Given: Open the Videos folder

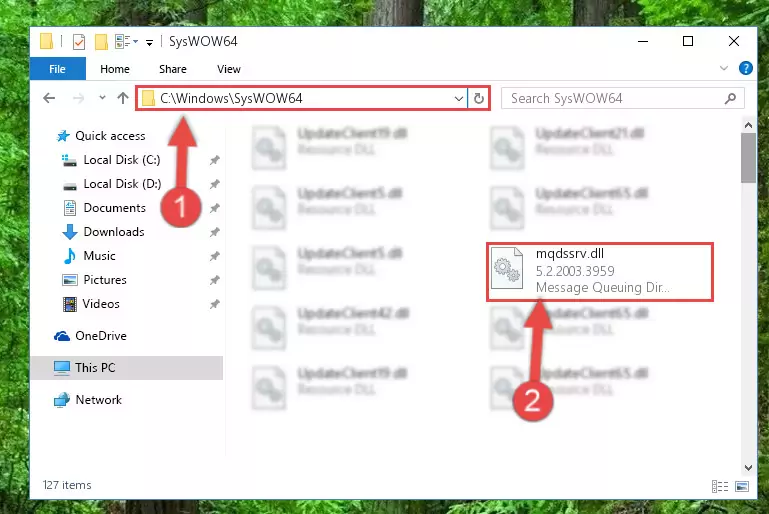Looking at the screenshot, I should tap(101, 304).
